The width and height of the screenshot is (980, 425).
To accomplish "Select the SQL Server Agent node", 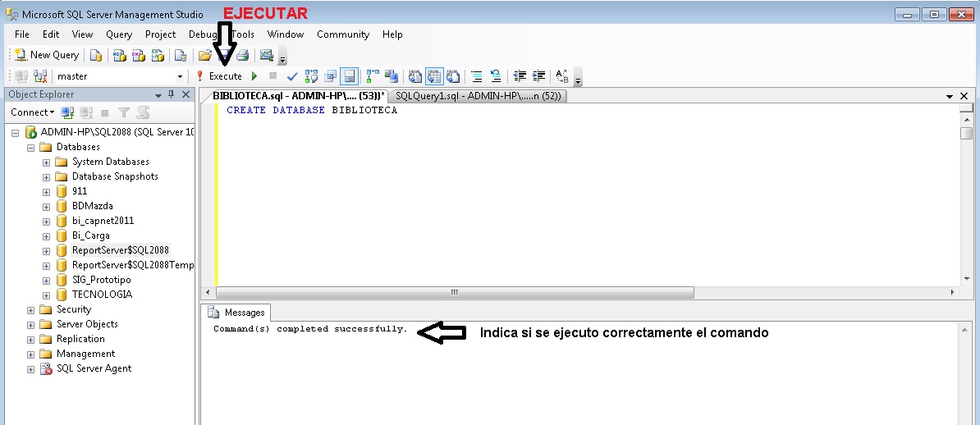I will click(94, 368).
